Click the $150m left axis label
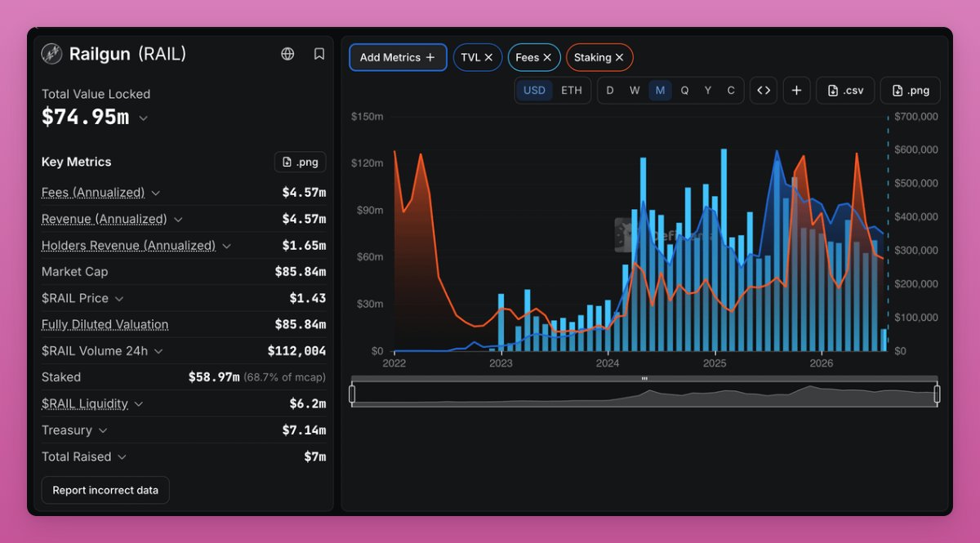The height and width of the screenshot is (543, 980). [x=367, y=117]
